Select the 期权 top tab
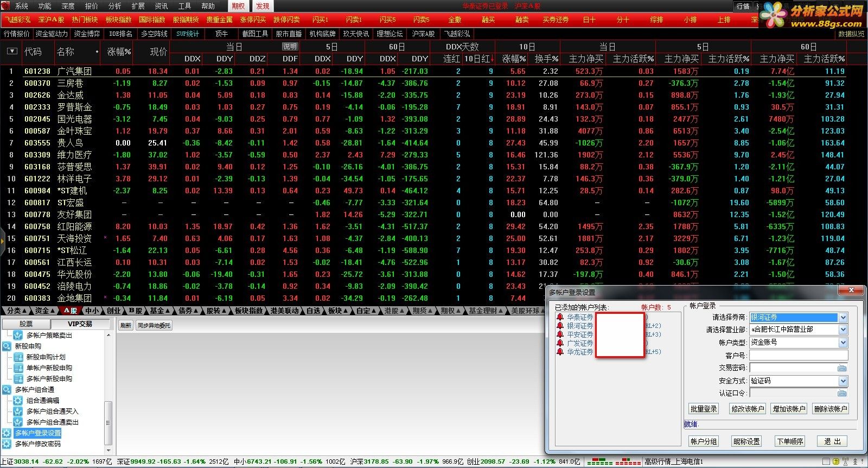 pyautogui.click(x=238, y=6)
